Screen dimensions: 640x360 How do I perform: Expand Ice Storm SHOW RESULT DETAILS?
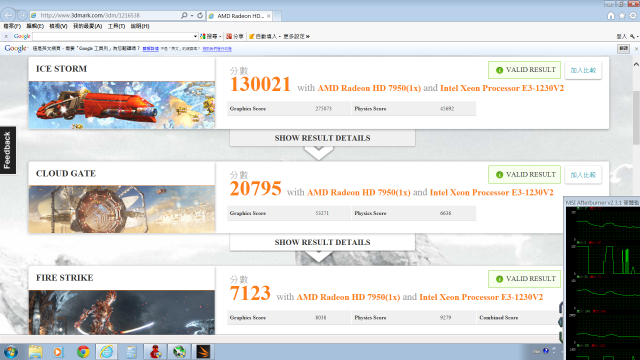[322, 138]
